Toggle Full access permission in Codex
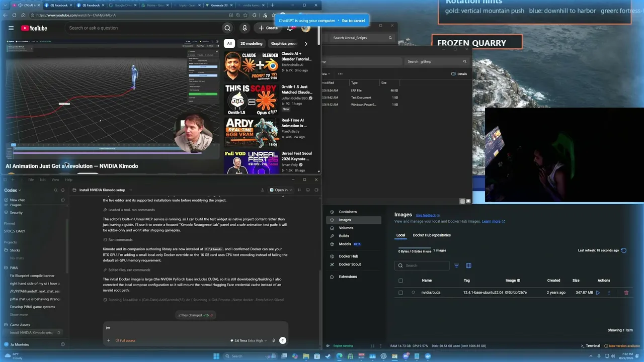 tap(125, 340)
